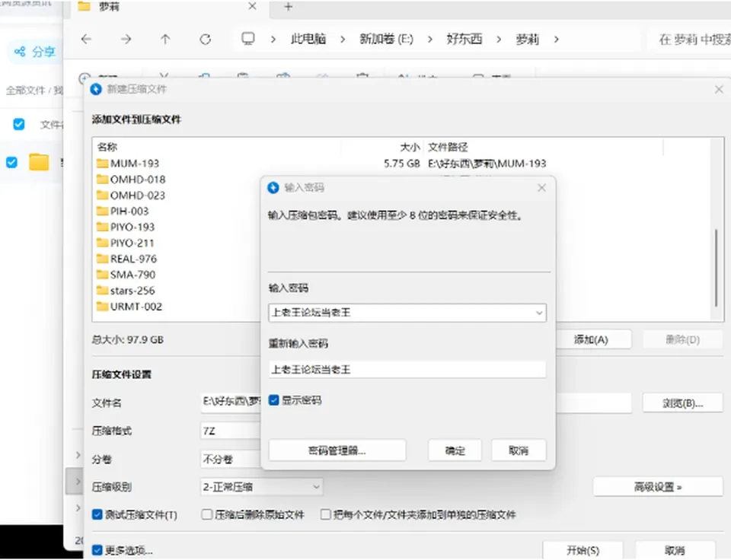Click the MUM-193 folder icon
The height and width of the screenshot is (560, 731).
coord(102,164)
